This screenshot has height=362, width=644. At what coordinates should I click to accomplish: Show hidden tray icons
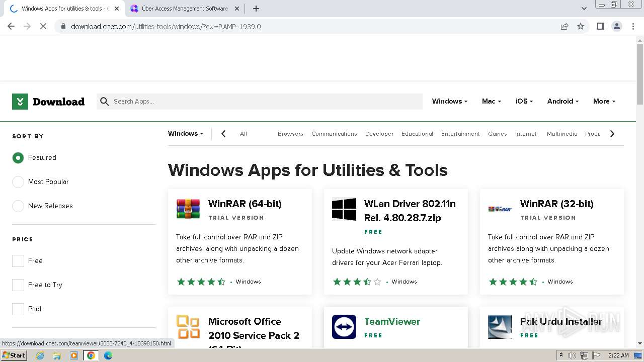coord(561,355)
